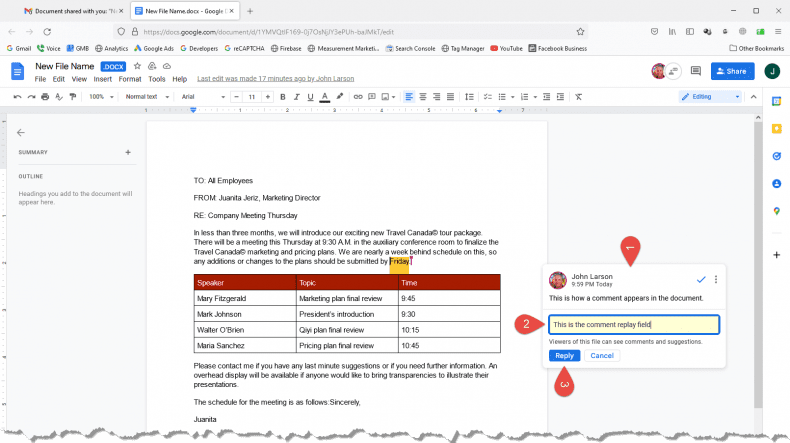Image resolution: width=790 pixels, height=443 pixels.
Task: Open Google Keep in side panel
Action: pos(776,129)
